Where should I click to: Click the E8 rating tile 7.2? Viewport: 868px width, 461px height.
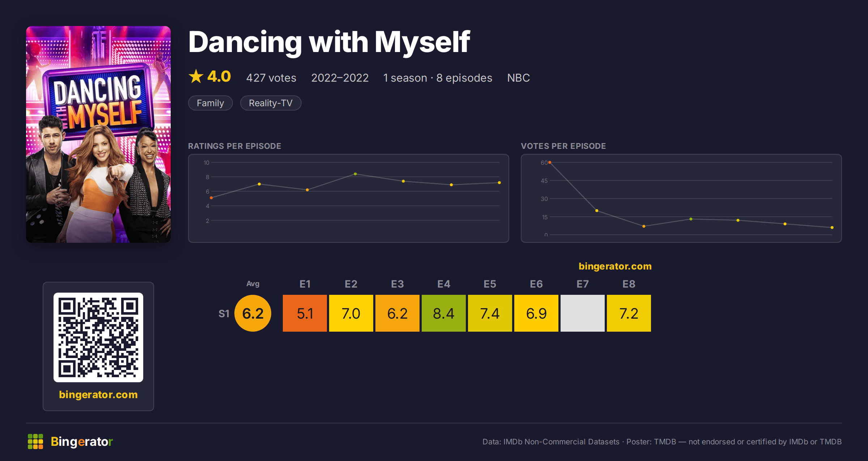pyautogui.click(x=629, y=313)
